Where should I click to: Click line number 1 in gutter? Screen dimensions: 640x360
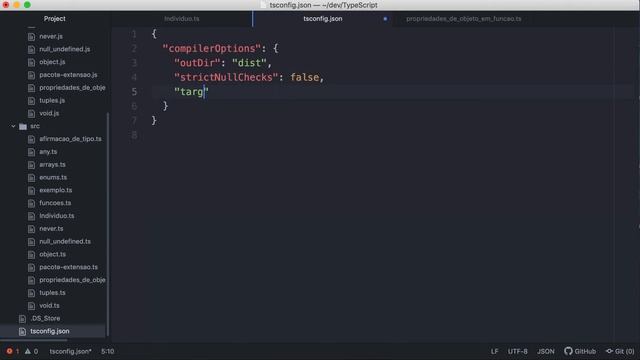pyautogui.click(x=134, y=34)
